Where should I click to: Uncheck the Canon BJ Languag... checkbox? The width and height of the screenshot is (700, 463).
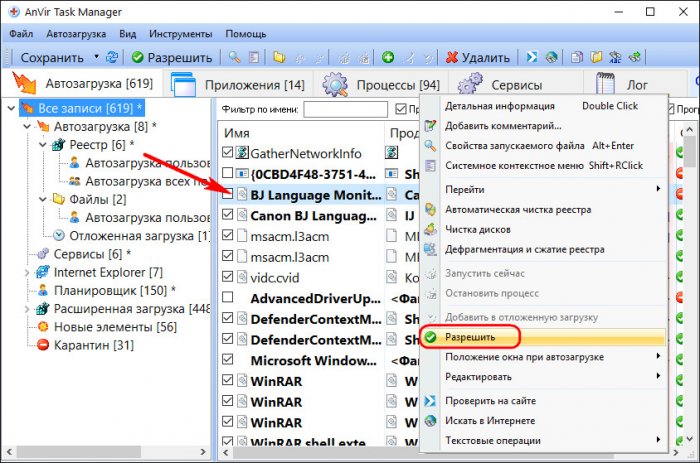click(x=228, y=214)
